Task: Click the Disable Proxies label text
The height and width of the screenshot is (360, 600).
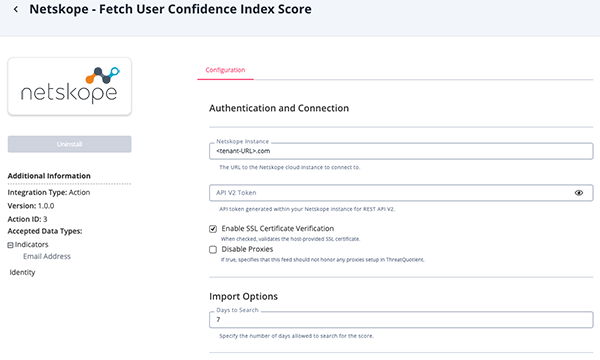Action: coord(247,249)
